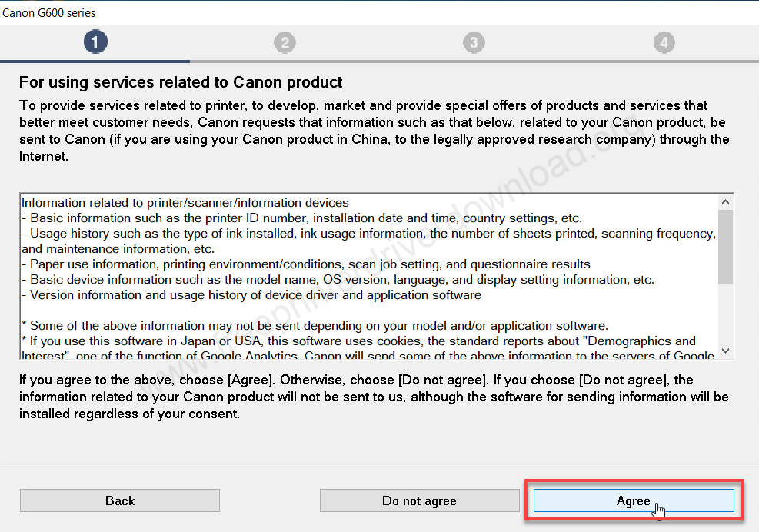Click the scroll down arrow in text box
The height and width of the screenshot is (532, 759).
pyautogui.click(x=725, y=351)
